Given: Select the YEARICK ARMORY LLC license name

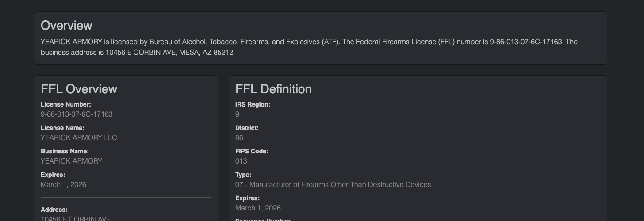Looking at the screenshot, I should (79, 138).
